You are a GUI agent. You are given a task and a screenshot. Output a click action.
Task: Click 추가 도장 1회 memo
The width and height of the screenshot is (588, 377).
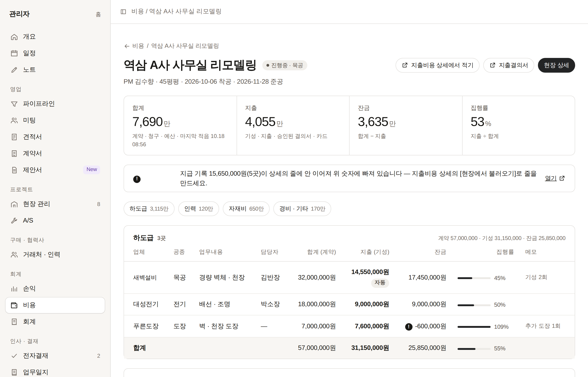543,326
